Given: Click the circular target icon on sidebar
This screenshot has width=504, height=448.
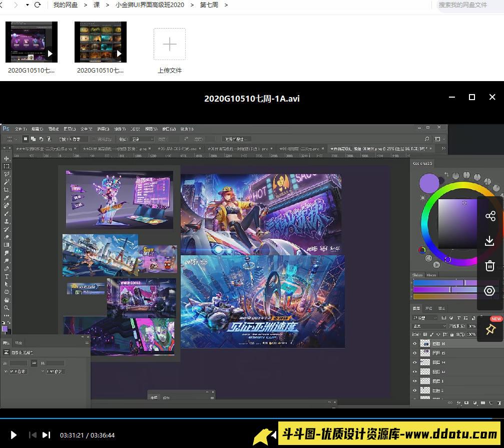Looking at the screenshot, I should pyautogui.click(x=489, y=291).
